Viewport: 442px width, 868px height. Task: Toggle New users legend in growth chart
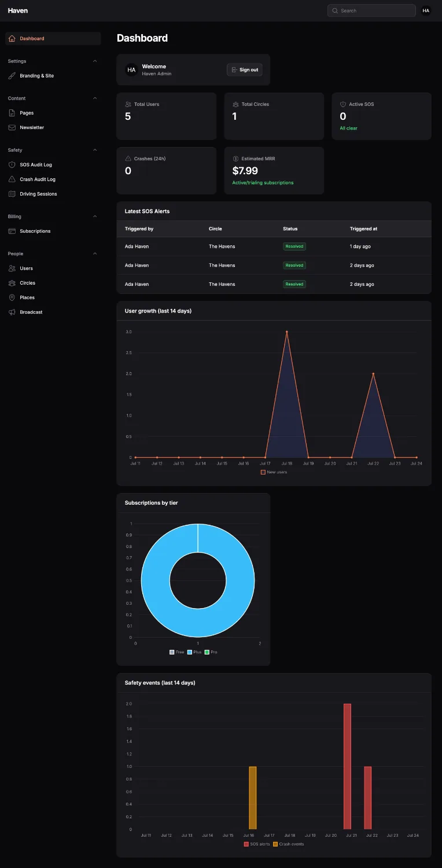(274, 472)
